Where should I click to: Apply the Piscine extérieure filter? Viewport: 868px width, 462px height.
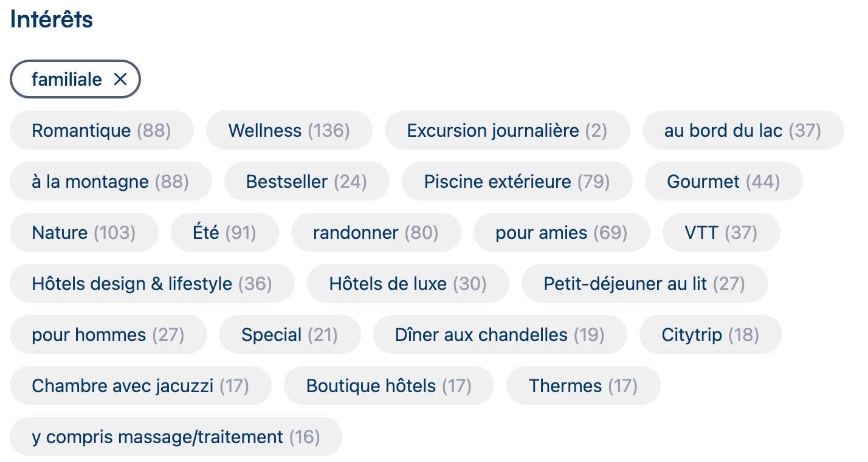(517, 181)
